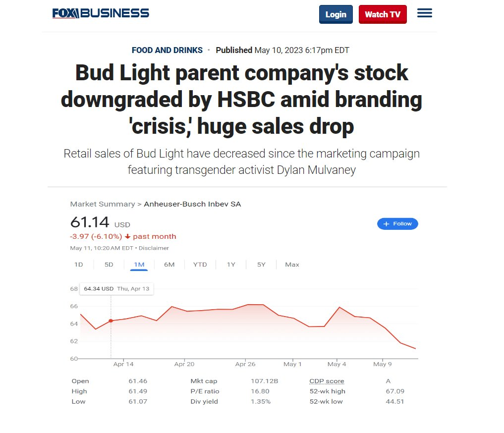The height and width of the screenshot is (433, 504).
Task: Open the Food and Drinks category link
Action: point(167,50)
